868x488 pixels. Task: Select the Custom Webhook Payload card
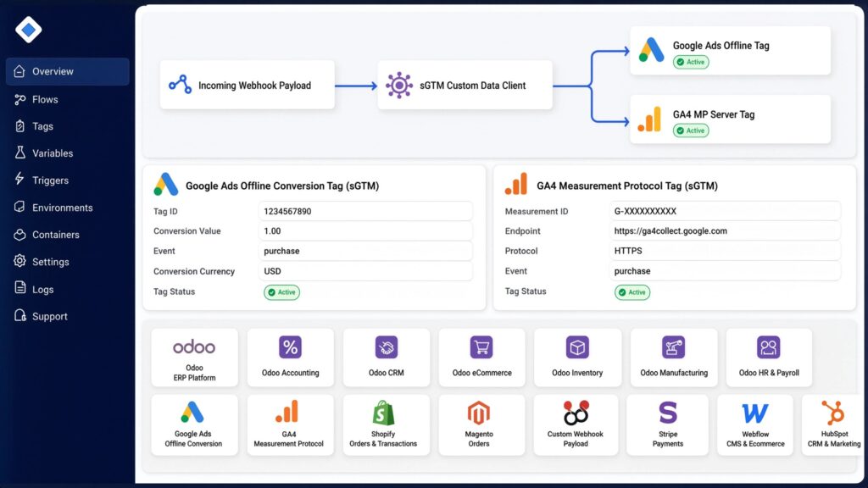point(576,425)
